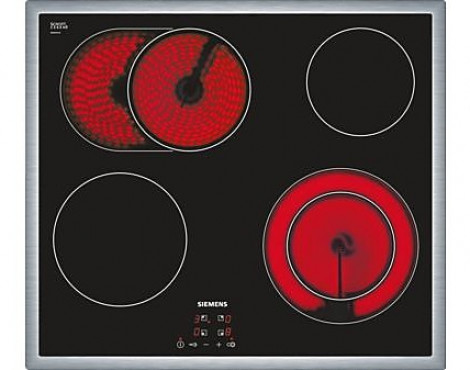Viewport: 470px width, 370px height.
Task: Tap the key-shaped childproof lock symbol
Action: point(193,345)
